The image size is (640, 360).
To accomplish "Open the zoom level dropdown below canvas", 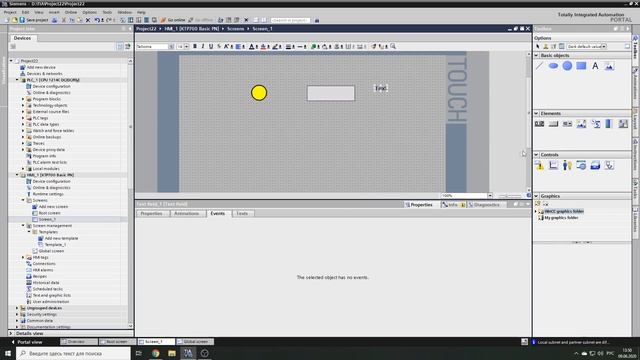I will click(490, 196).
